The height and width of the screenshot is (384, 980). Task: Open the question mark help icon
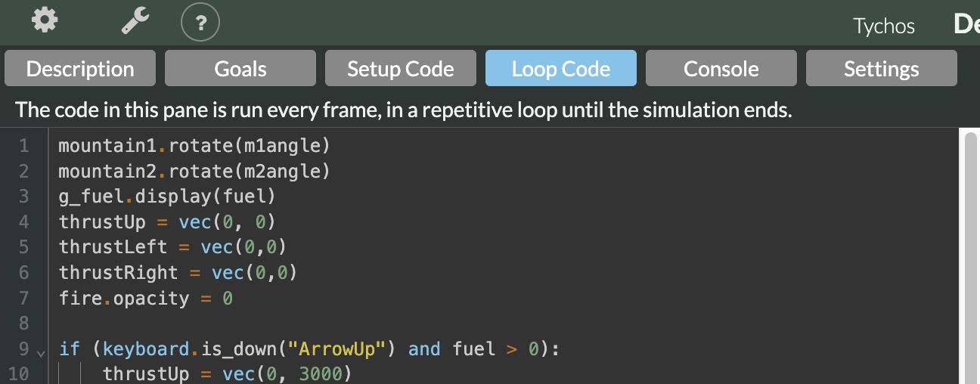[200, 23]
